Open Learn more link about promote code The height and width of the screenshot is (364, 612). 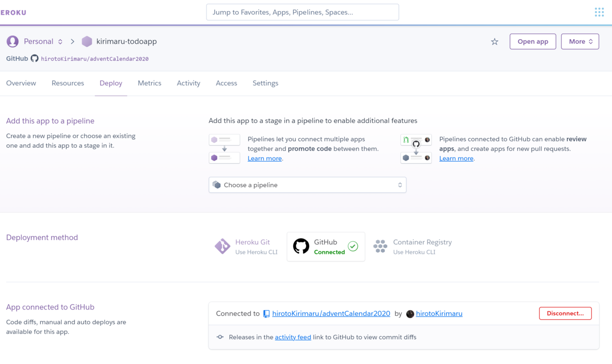pos(265,159)
